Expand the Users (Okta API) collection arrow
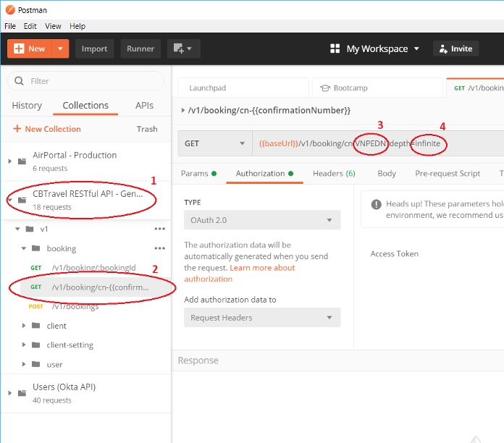This screenshot has width=504, height=443. tap(9, 393)
